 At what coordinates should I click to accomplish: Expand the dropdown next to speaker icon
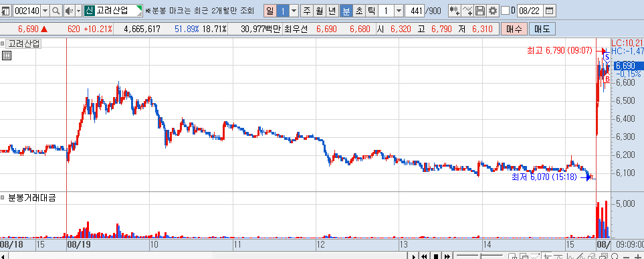(78, 11)
